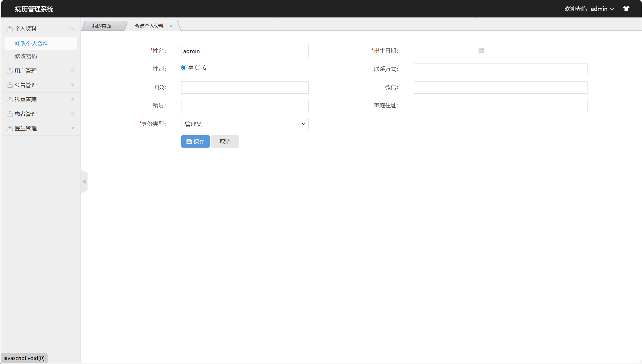The height and width of the screenshot is (364, 642).
Task: Click the 取消 cancel button
Action: 225,141
